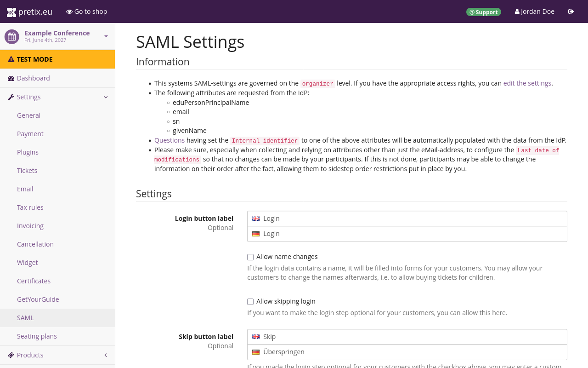Expand the Products section chevron
This screenshot has height=368, width=588.
[x=105, y=355]
